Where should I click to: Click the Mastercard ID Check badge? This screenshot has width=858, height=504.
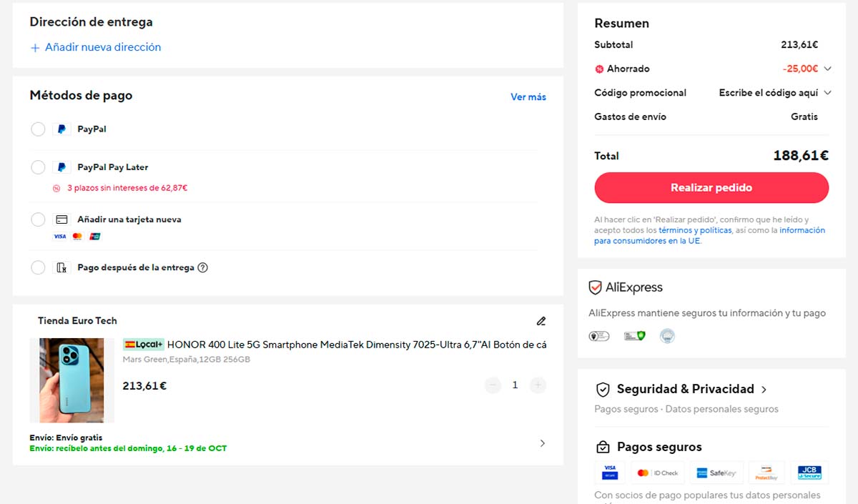click(657, 473)
